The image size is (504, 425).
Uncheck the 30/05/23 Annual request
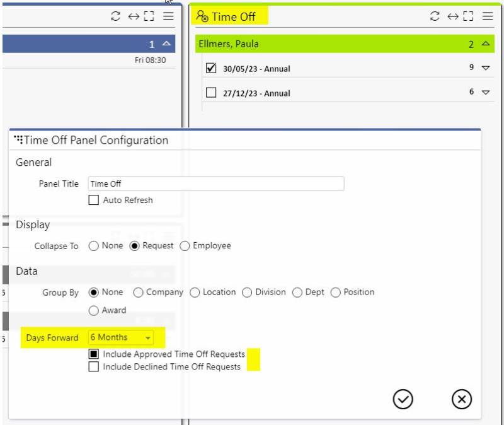(212, 68)
